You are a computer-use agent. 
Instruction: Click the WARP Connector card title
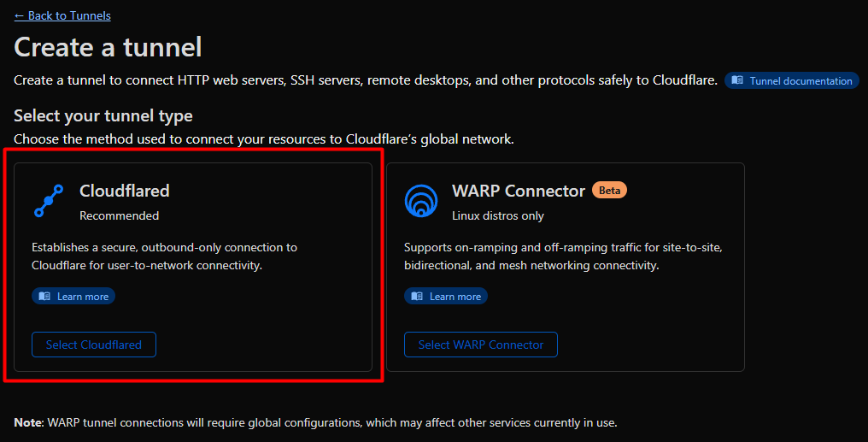click(519, 191)
